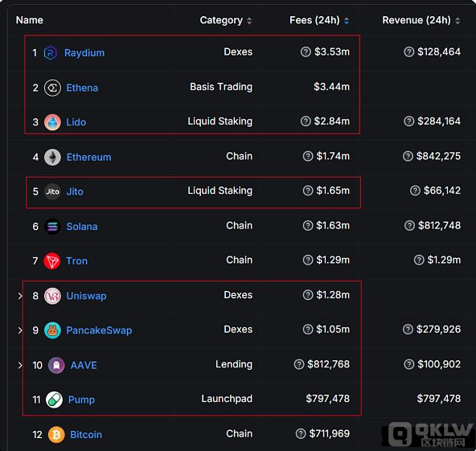The height and width of the screenshot is (451, 476).
Task: Click the Solana logo icon
Action: tap(52, 227)
